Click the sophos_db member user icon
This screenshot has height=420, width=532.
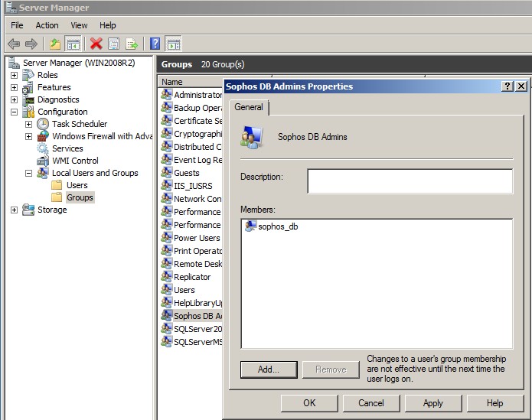coord(250,226)
